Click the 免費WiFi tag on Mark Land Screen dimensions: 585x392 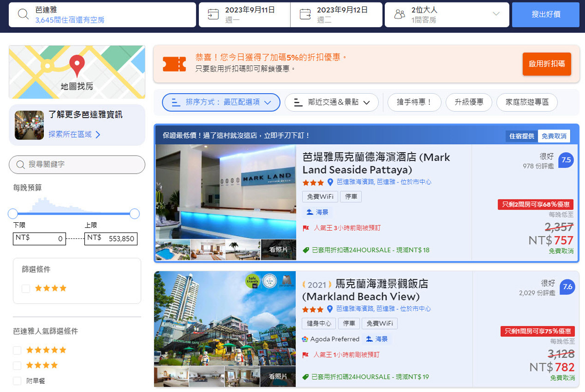click(320, 196)
